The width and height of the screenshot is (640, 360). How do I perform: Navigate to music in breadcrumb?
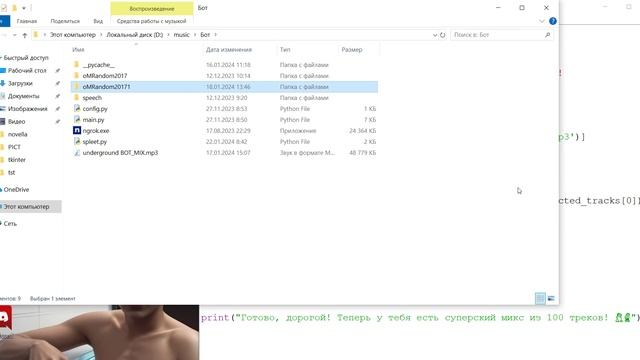click(182, 35)
